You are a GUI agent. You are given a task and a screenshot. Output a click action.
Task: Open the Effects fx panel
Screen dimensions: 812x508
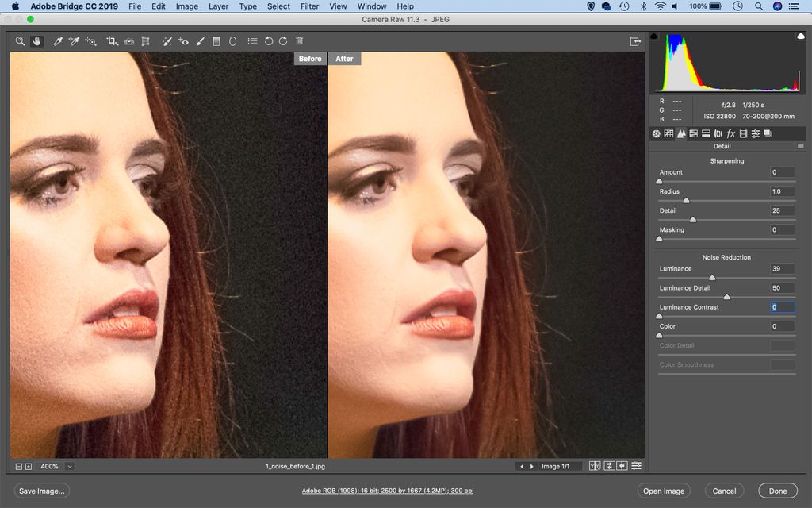tap(730, 133)
